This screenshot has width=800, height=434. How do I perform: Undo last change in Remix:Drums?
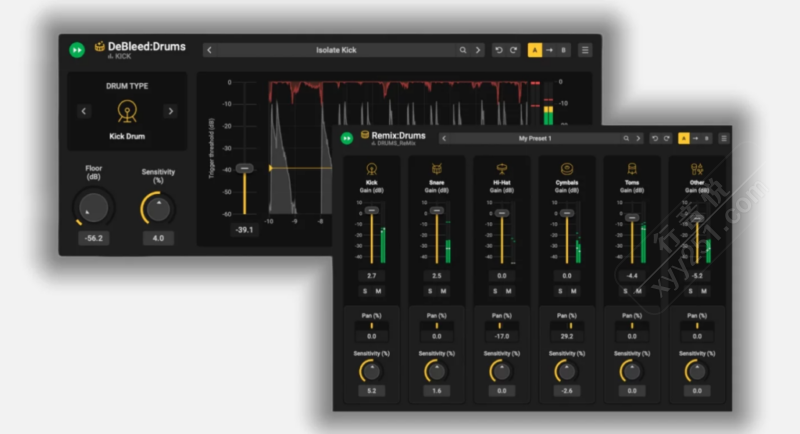pos(655,138)
